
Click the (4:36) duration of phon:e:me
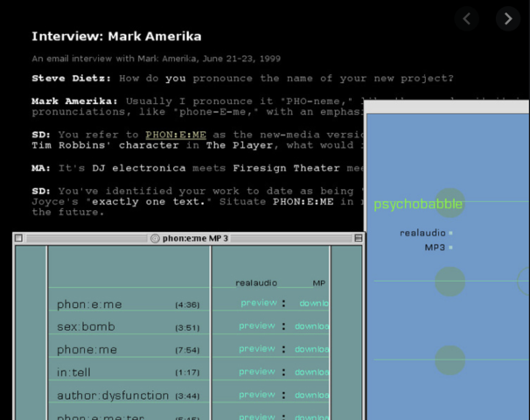pyautogui.click(x=187, y=305)
